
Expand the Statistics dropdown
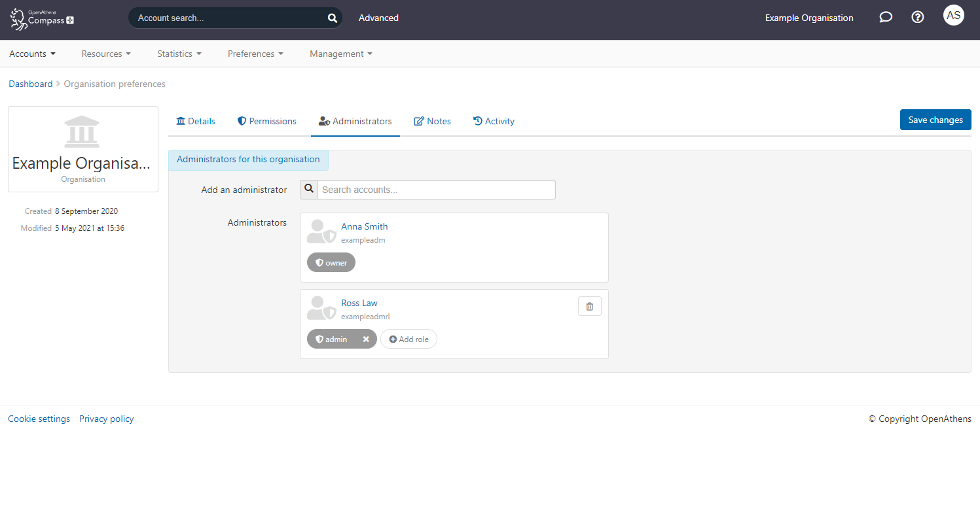[178, 53]
